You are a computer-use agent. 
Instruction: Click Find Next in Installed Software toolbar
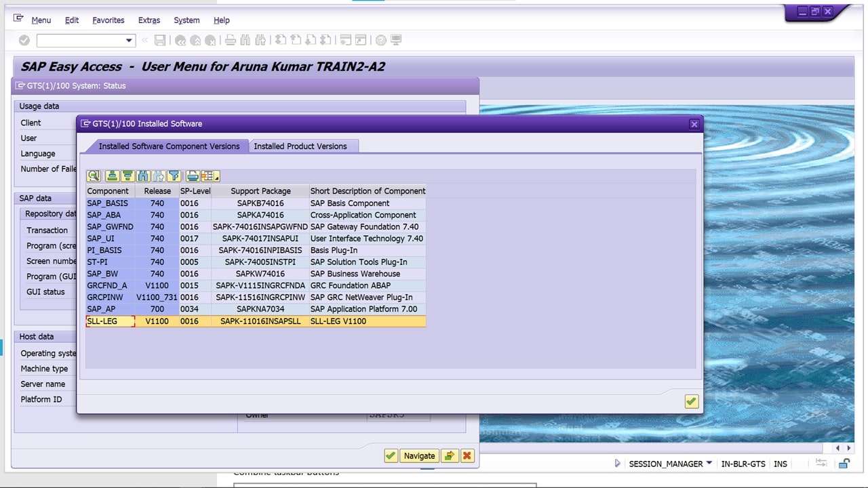coord(159,176)
